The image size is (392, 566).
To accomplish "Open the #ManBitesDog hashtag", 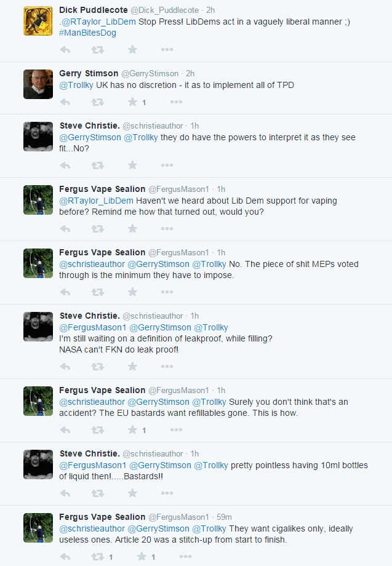I will pyautogui.click(x=88, y=33).
